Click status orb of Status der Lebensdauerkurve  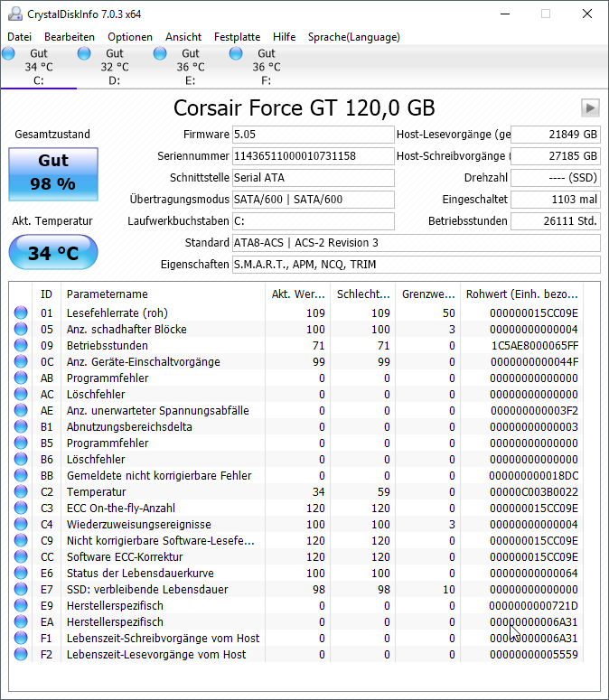tap(21, 573)
